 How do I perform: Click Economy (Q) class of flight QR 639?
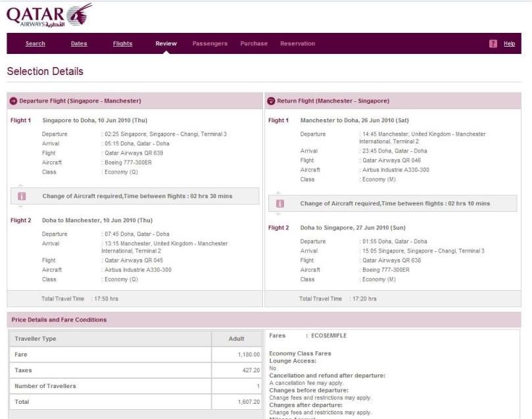click(x=121, y=172)
